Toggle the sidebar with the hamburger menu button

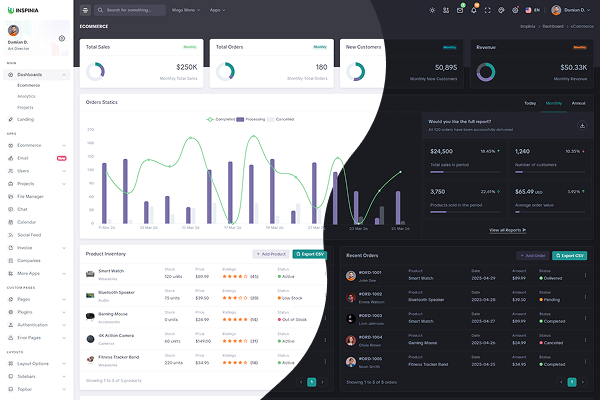point(86,10)
